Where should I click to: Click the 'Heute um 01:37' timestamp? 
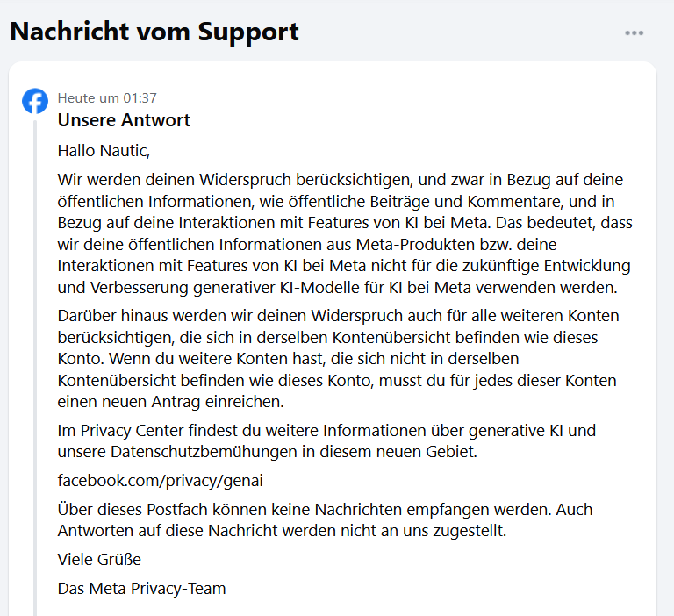click(107, 98)
